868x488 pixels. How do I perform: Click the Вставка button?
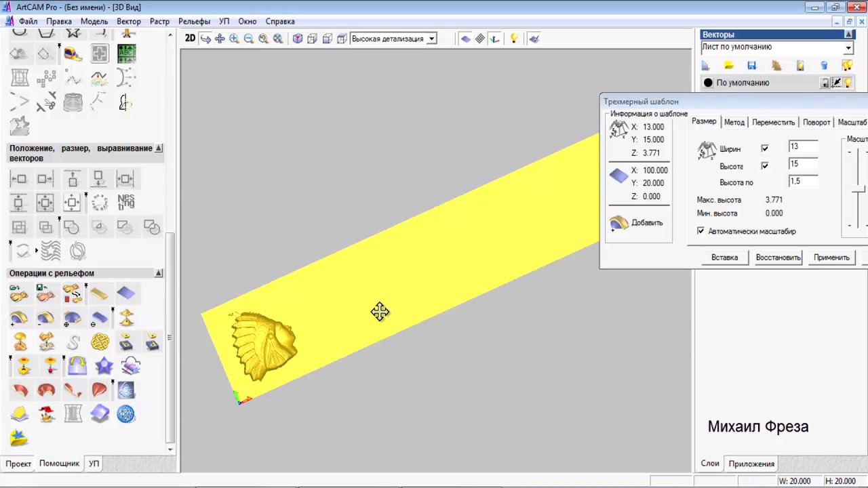tap(724, 258)
